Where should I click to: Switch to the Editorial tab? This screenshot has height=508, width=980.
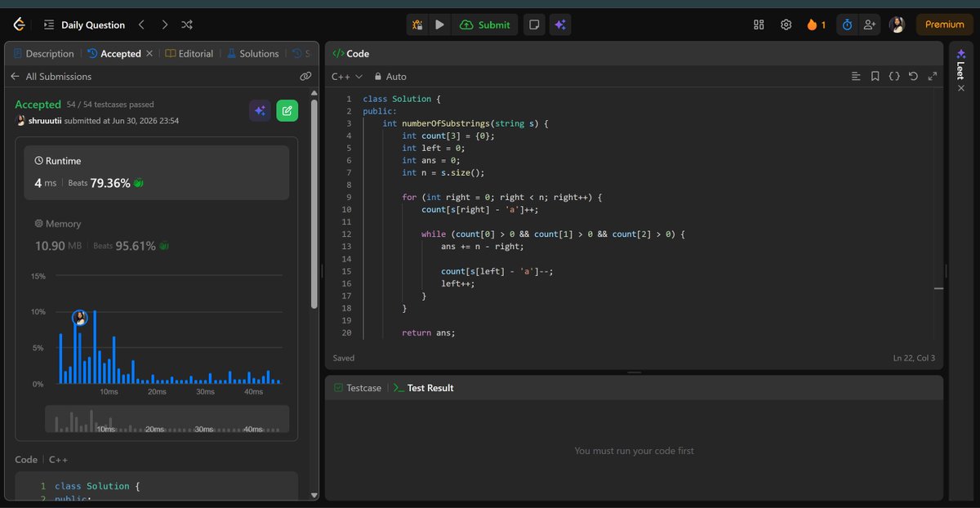(189, 54)
